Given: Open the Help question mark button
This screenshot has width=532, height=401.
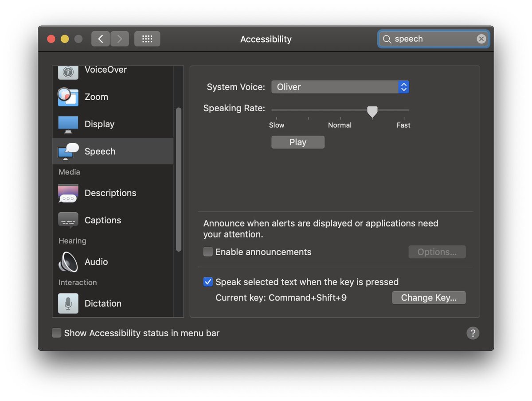Looking at the screenshot, I should 473,333.
